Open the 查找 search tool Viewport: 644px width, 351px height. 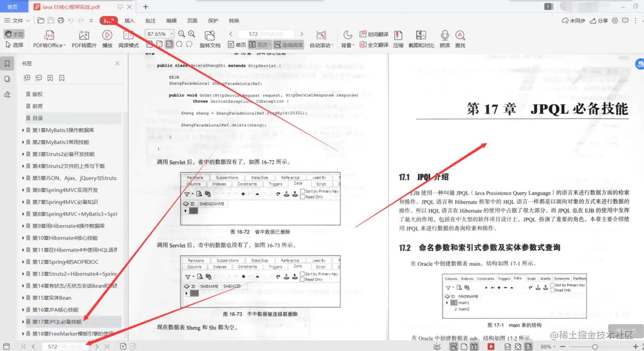point(460,39)
